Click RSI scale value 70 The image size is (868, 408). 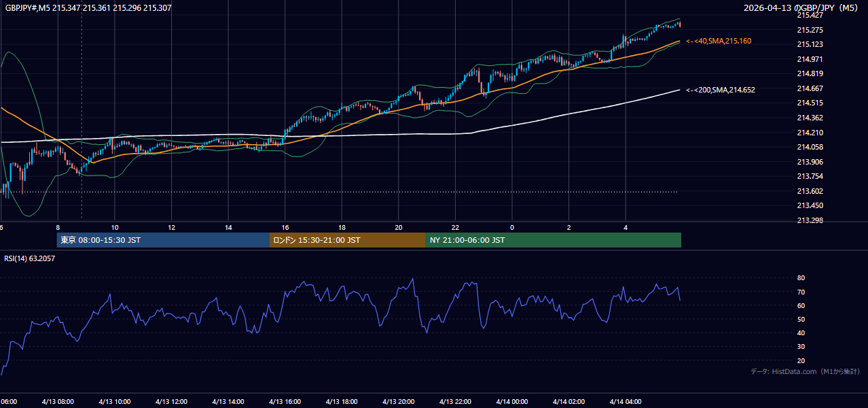coord(801,292)
